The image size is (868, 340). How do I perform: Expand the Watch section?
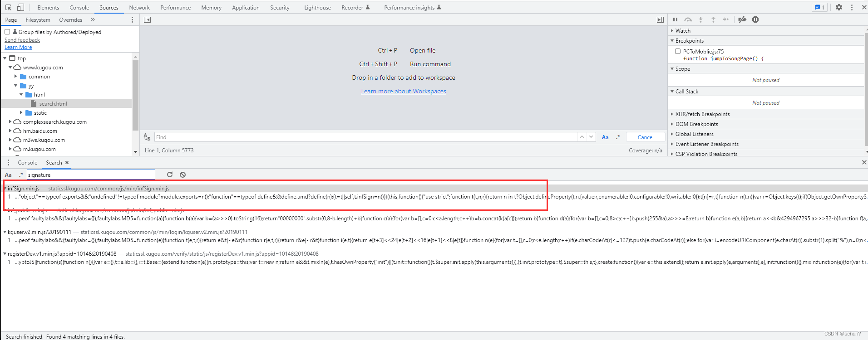(672, 30)
